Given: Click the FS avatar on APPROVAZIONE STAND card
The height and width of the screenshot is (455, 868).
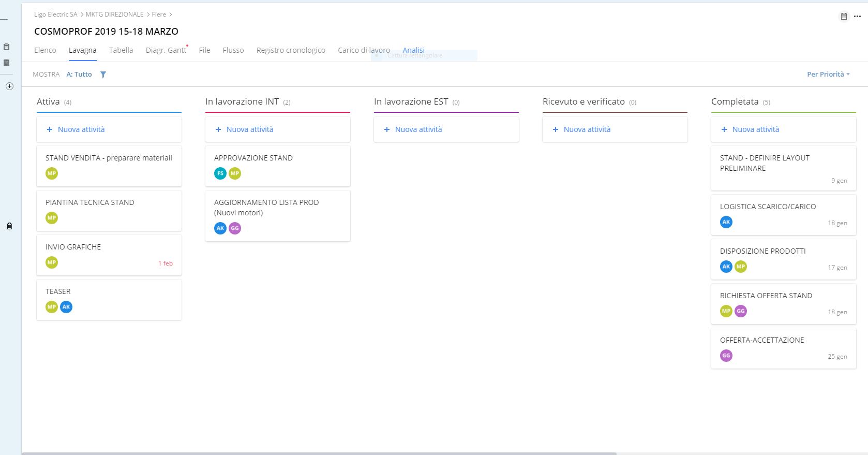Looking at the screenshot, I should (220, 173).
